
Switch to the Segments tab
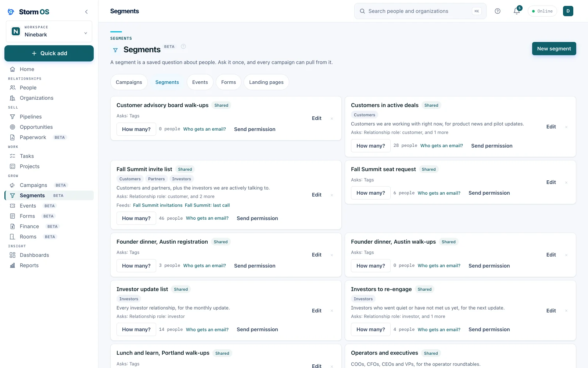pos(167,82)
